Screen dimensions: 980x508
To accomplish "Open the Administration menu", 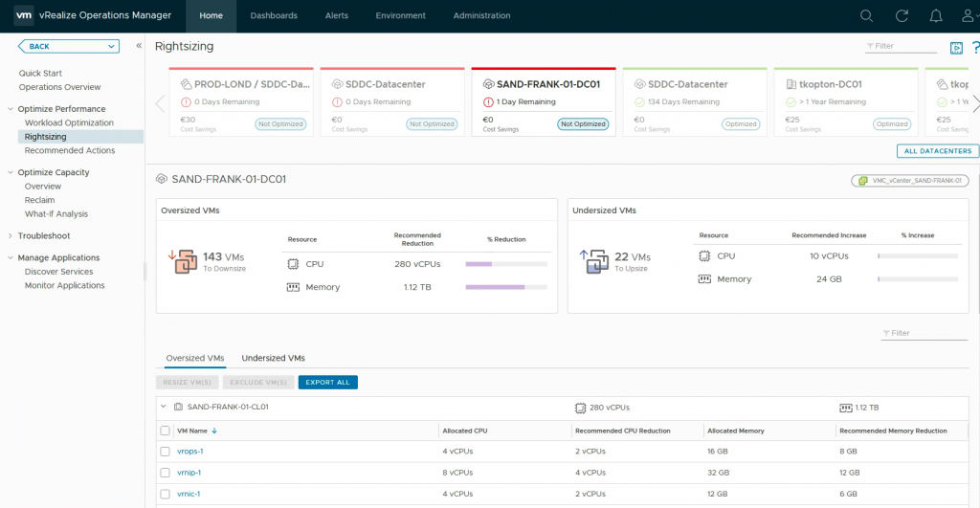I will point(482,15).
